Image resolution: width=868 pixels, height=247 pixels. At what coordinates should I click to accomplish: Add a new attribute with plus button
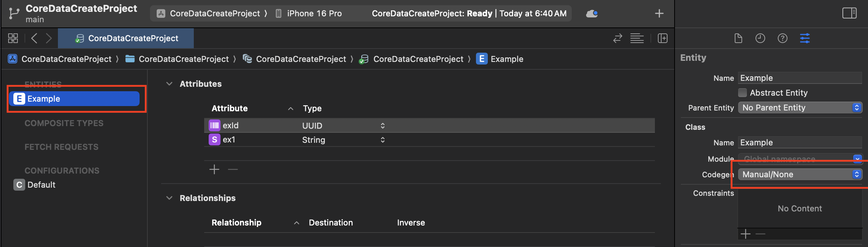pyautogui.click(x=214, y=170)
